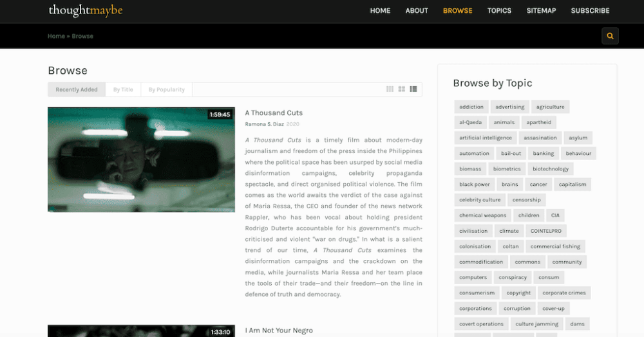Browse the COINTELPRO tag
Viewport: 644px width, 337px height.
(546, 231)
